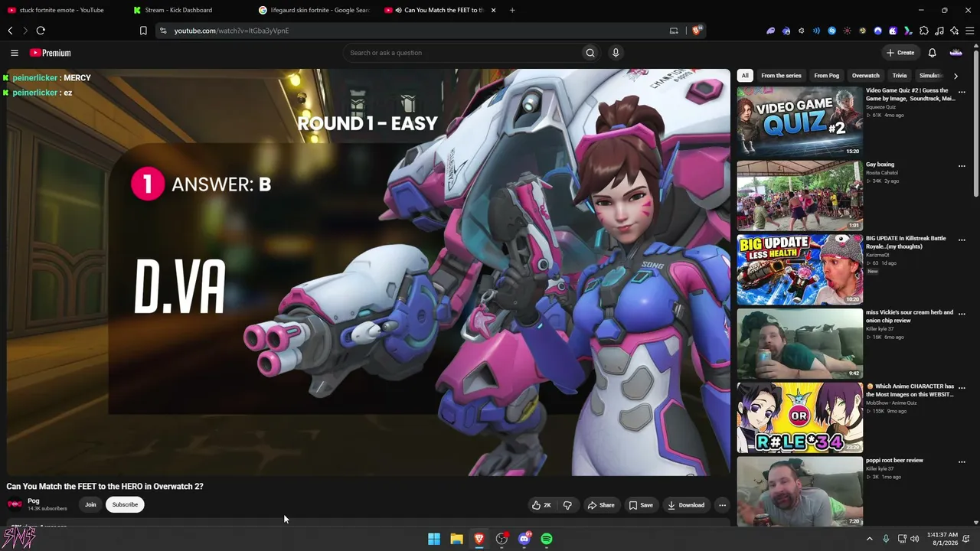Screen dimensions: 980x551
Task: Open the sparkle Leo AI toolbar icon
Action: pos(954,31)
